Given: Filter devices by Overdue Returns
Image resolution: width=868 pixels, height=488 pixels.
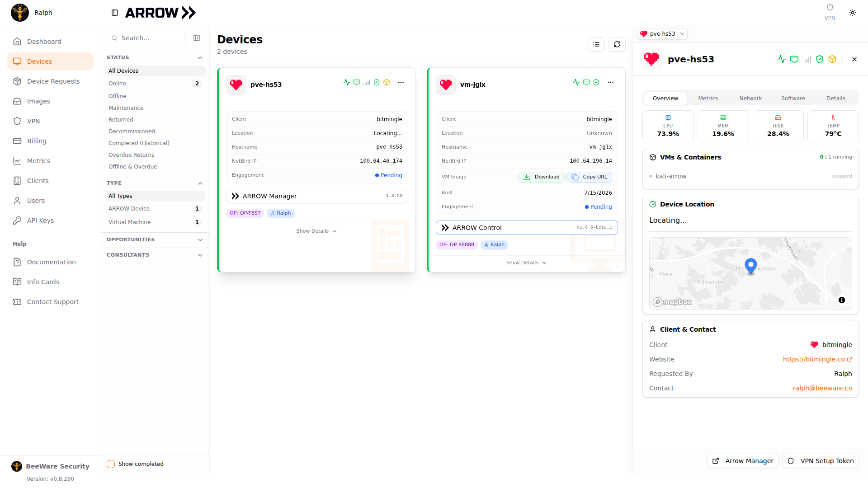Looking at the screenshot, I should point(155,155).
